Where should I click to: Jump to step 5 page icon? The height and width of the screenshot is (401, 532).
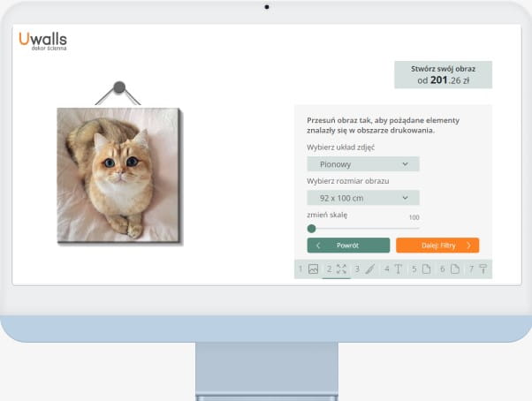click(426, 269)
